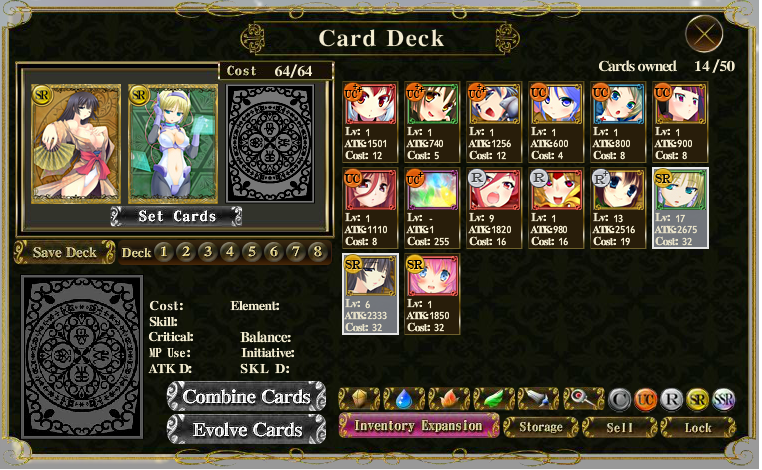762x470 pixels.
Task: Filter cards by fire flame element
Action: [449, 399]
